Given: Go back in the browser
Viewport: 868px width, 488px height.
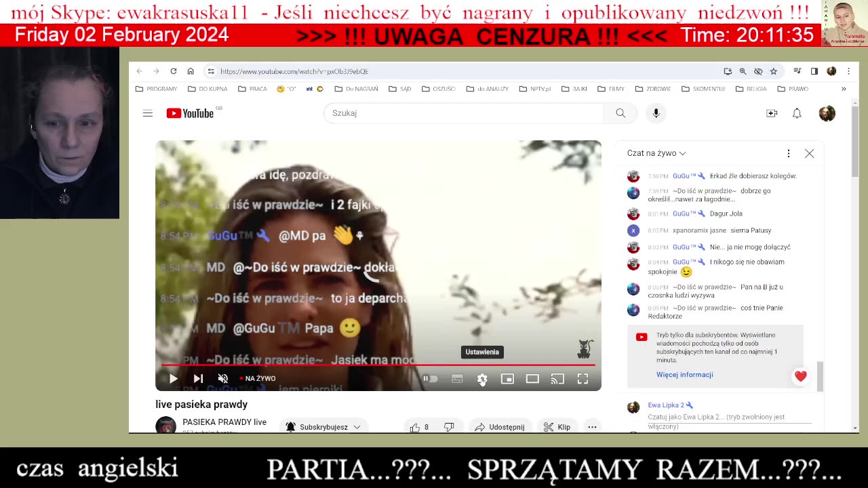Looking at the screenshot, I should [139, 71].
